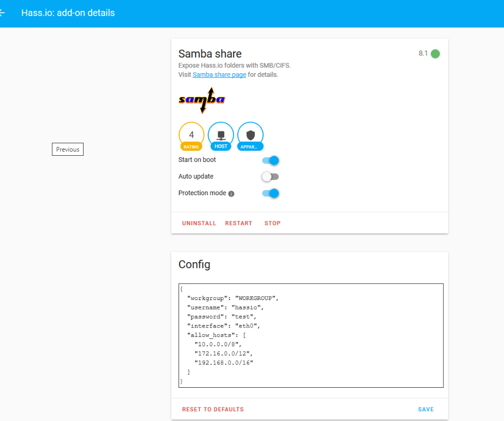
Task: Show Protection mode info tooltip icon
Action: (231, 194)
